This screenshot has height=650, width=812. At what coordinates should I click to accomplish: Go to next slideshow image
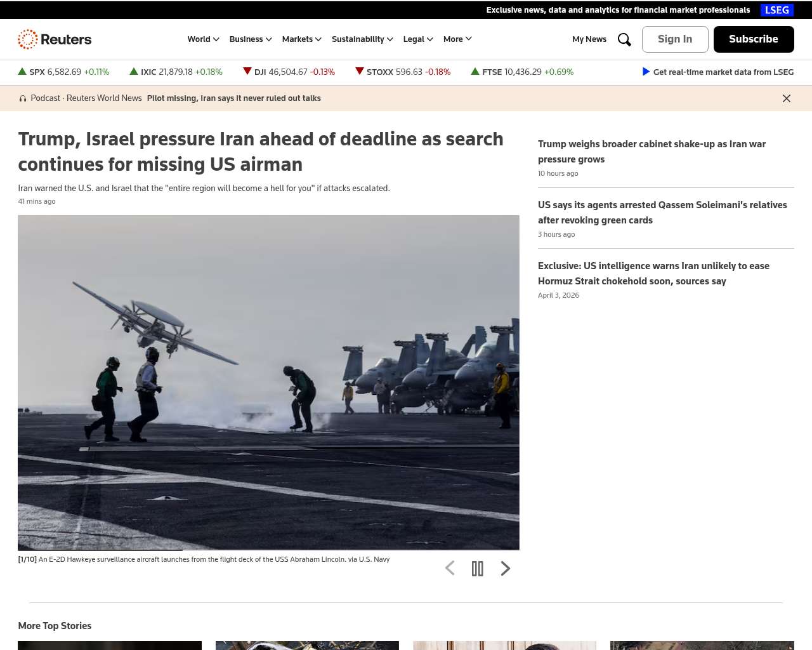click(x=505, y=569)
